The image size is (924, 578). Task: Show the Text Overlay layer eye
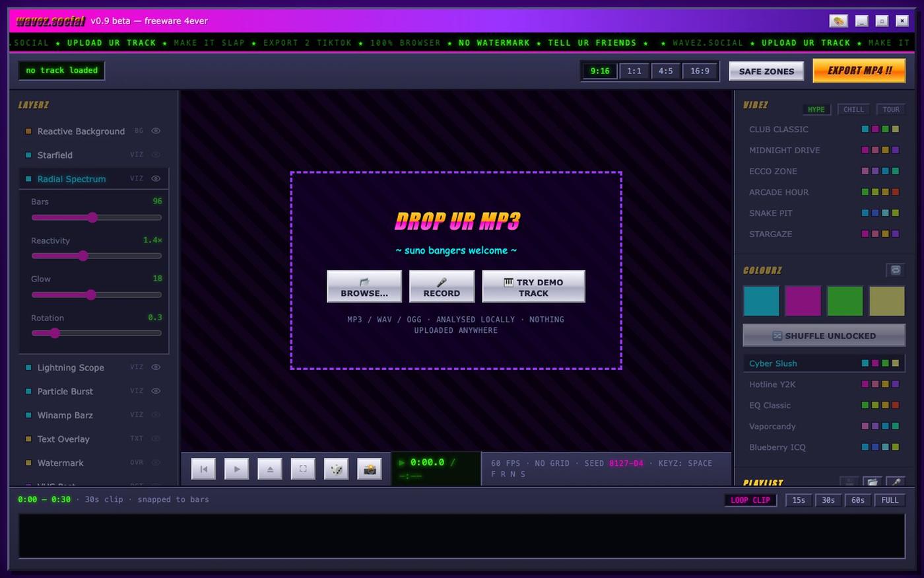156,438
